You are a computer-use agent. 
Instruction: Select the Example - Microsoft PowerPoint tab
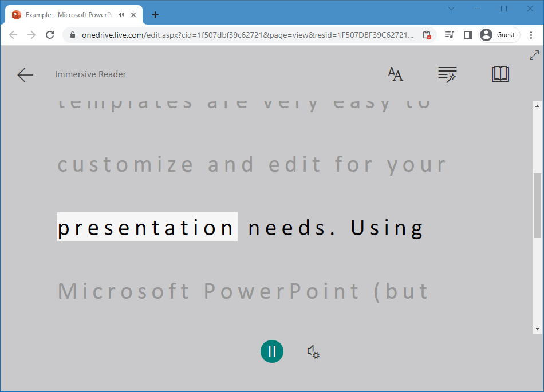point(66,15)
